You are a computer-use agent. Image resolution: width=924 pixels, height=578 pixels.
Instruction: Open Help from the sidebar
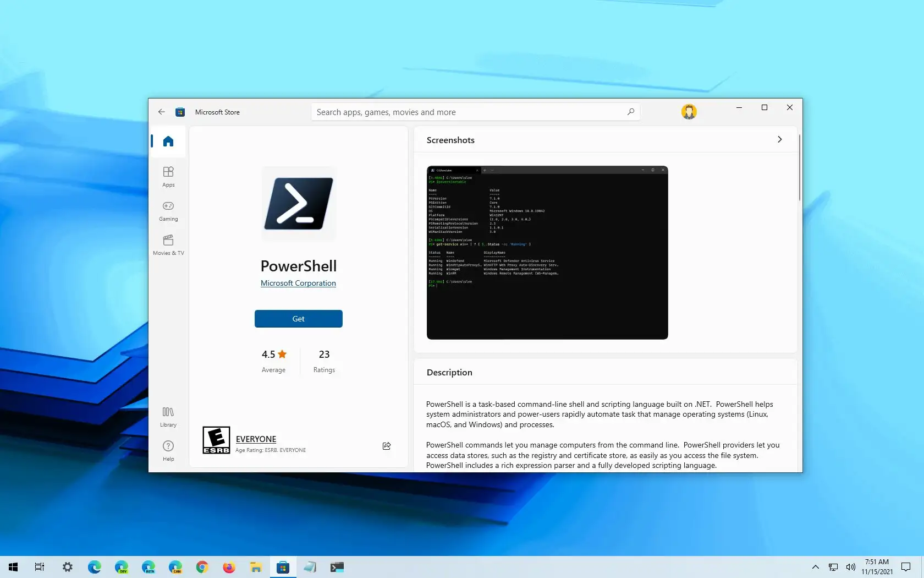pyautogui.click(x=168, y=450)
